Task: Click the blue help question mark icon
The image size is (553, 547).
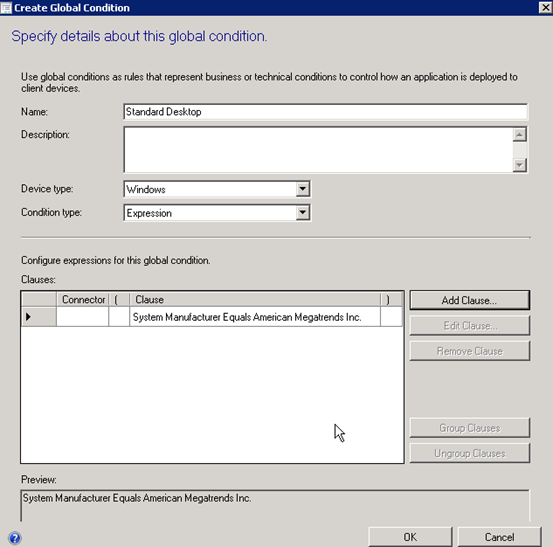Action: [15, 538]
